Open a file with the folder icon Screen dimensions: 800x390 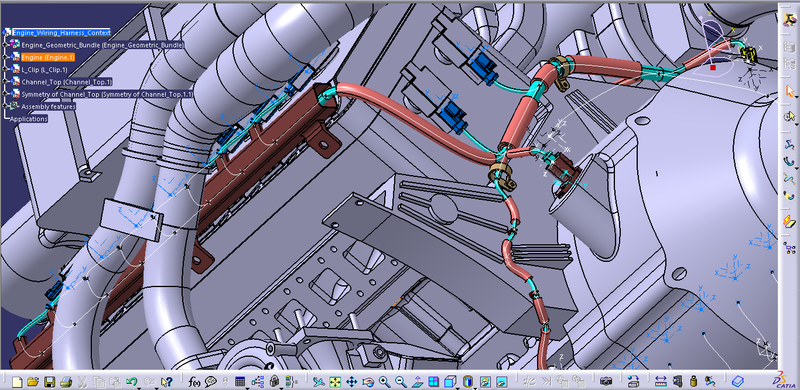click(33, 381)
